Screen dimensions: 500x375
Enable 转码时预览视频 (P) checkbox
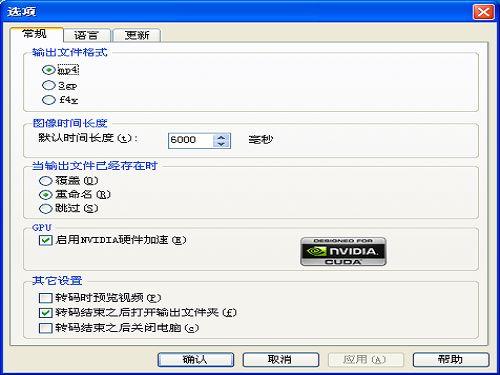tap(46, 298)
